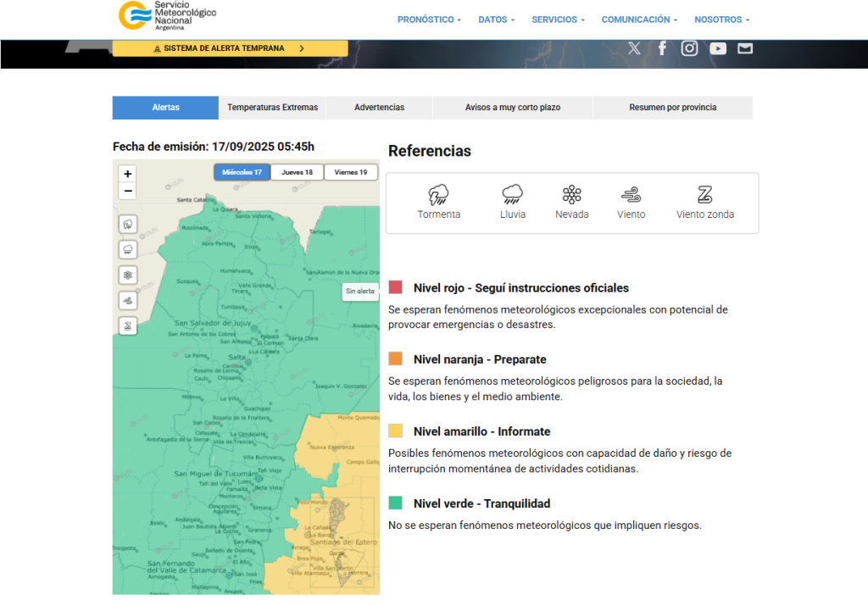Open the X (Twitter) social link
This screenshot has width=868, height=606.
pos(634,48)
